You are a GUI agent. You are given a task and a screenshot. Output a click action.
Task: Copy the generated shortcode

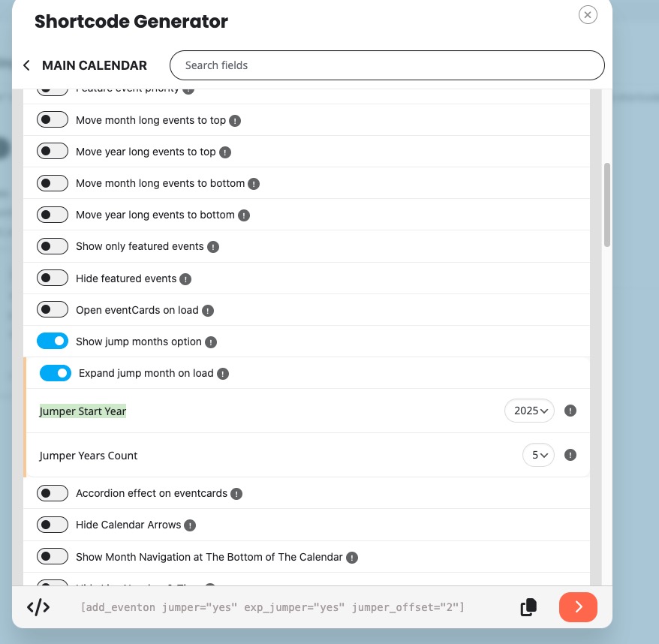coord(528,607)
